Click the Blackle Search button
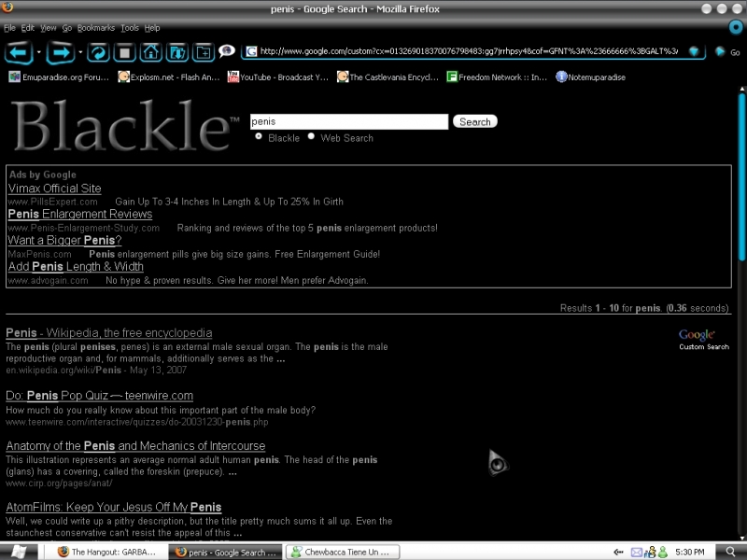This screenshot has height=560, width=747. (475, 122)
